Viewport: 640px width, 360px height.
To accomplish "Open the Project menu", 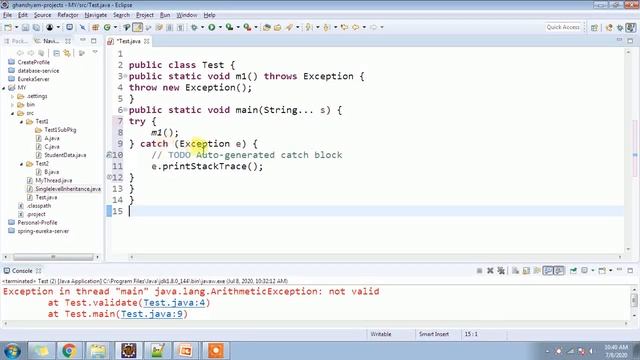I will [145, 15].
